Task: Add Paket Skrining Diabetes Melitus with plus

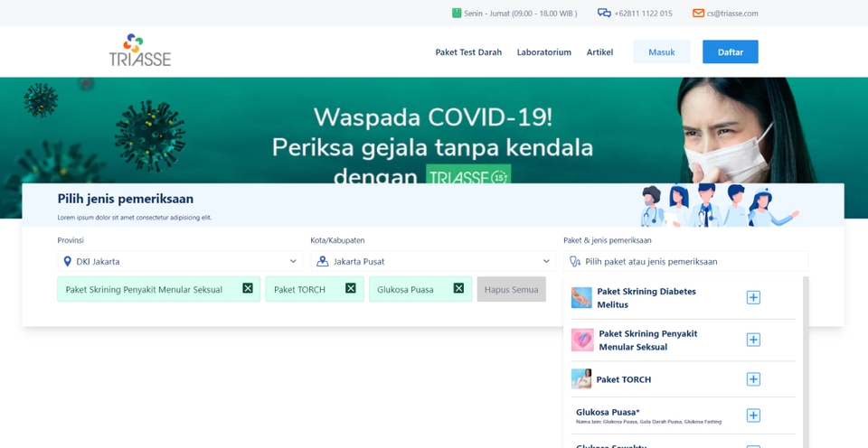Action: 753,297
